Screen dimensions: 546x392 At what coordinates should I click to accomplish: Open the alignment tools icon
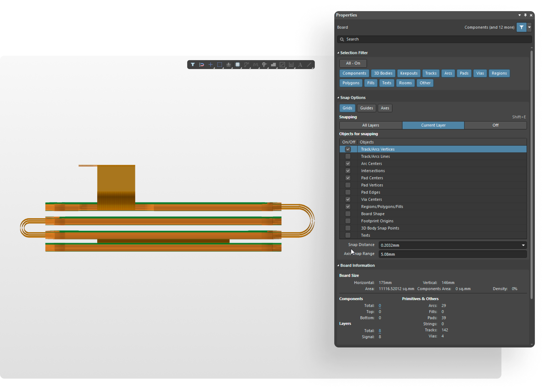(x=228, y=65)
